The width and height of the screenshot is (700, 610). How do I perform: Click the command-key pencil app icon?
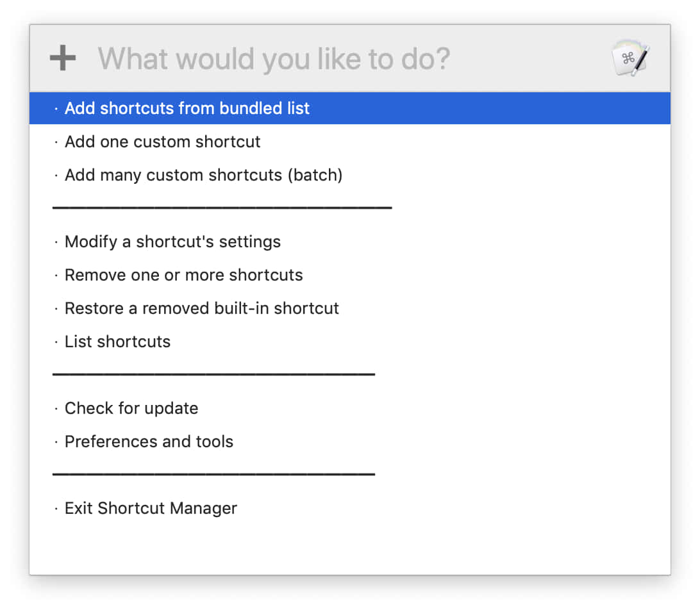pyautogui.click(x=630, y=58)
